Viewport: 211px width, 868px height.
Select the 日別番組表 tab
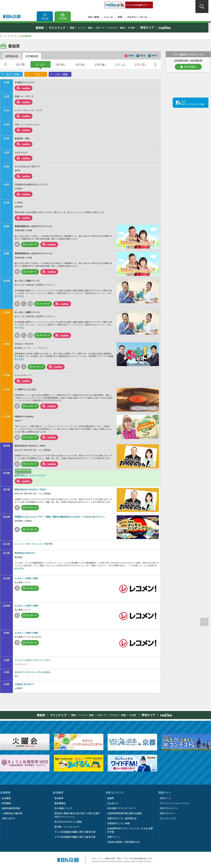tap(32, 56)
